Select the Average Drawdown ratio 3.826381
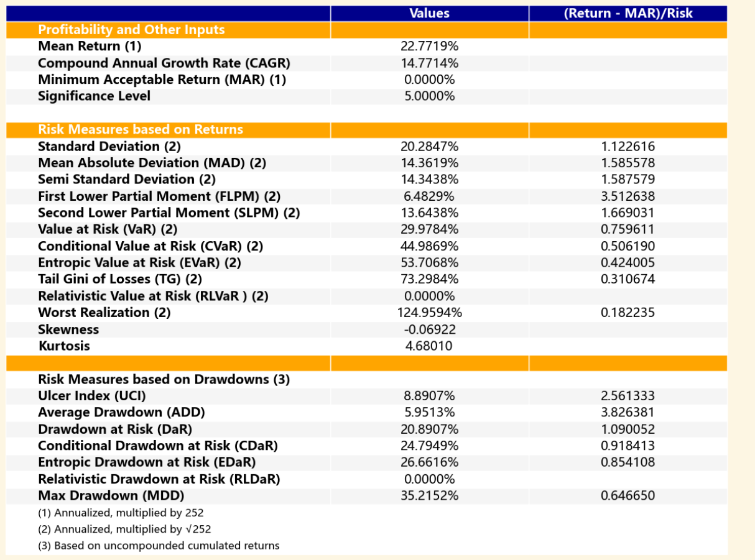The height and width of the screenshot is (560, 755). [628, 412]
